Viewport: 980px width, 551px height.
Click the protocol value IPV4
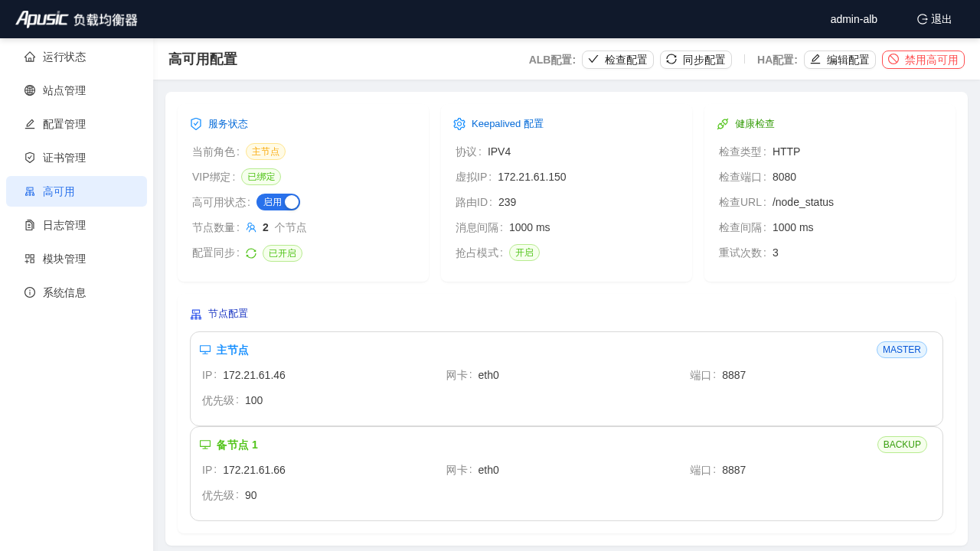(x=499, y=152)
